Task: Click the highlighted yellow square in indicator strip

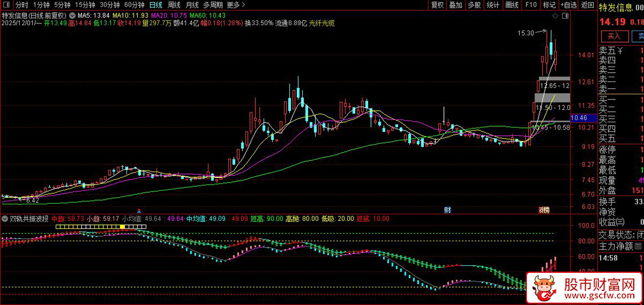Action: (x=122, y=227)
